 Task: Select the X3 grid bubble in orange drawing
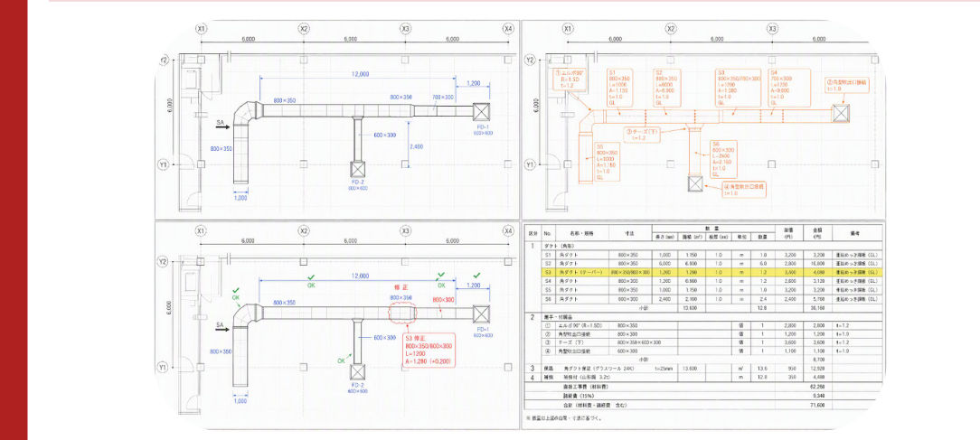773,29
